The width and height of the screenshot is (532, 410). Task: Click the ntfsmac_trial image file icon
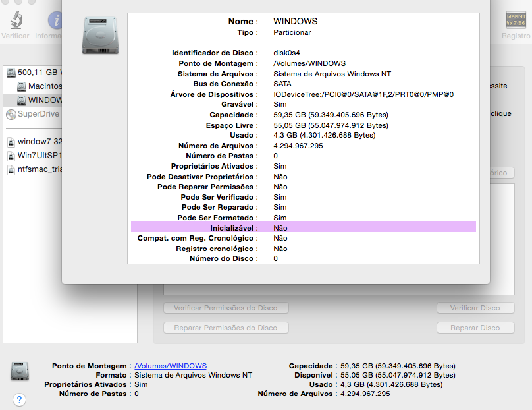pyautogui.click(x=11, y=169)
